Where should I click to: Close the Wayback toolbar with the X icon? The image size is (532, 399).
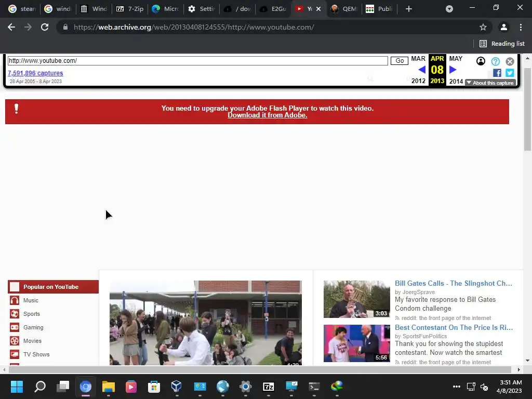click(510, 61)
